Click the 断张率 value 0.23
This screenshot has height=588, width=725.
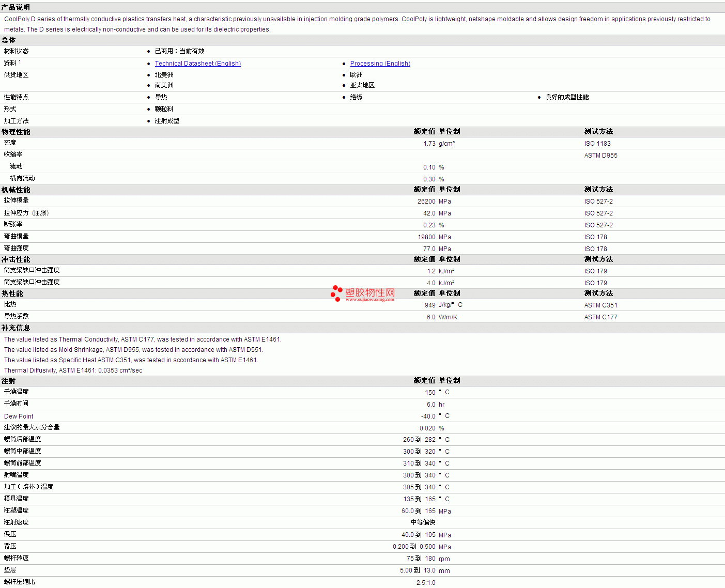(x=429, y=225)
